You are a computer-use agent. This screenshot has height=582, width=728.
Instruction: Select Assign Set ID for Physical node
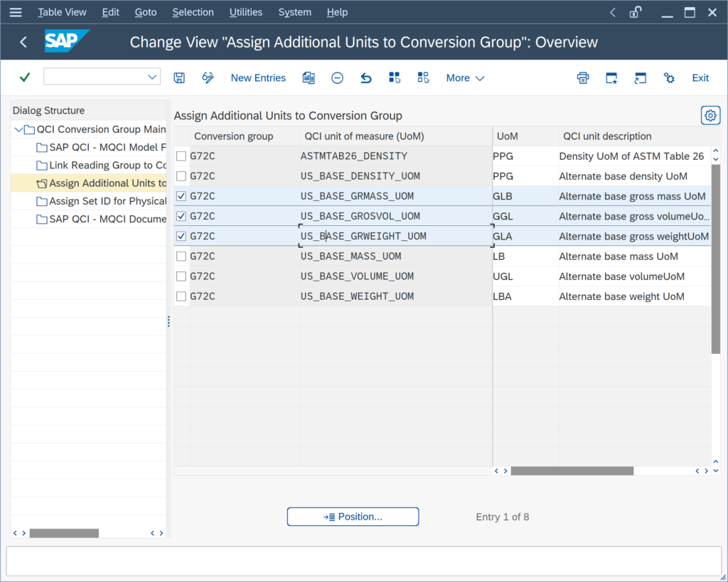101,201
